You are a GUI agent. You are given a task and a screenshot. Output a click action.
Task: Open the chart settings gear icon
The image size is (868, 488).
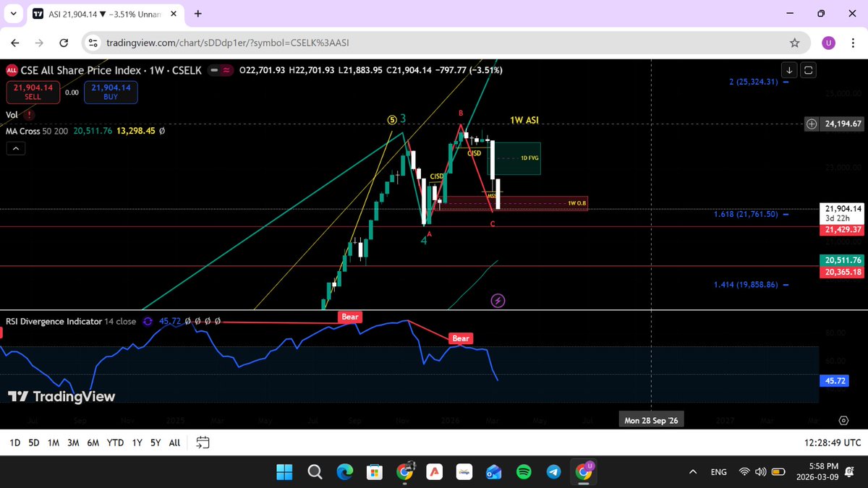coord(843,420)
